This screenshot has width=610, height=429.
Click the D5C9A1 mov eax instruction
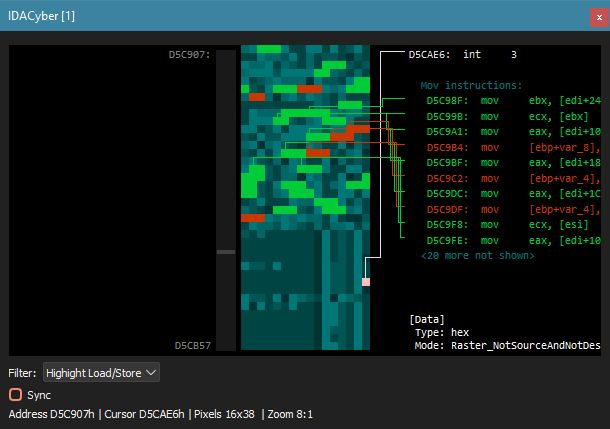(x=514, y=132)
